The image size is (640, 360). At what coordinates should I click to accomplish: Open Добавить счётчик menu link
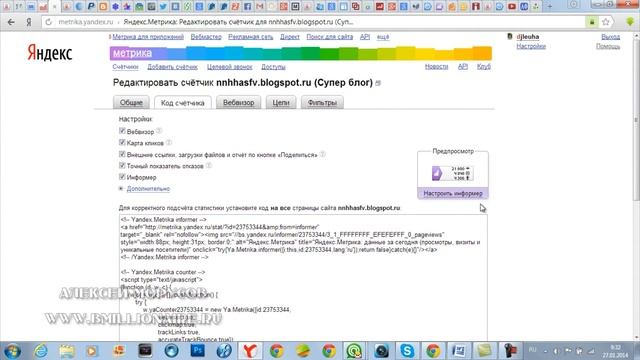(172, 67)
